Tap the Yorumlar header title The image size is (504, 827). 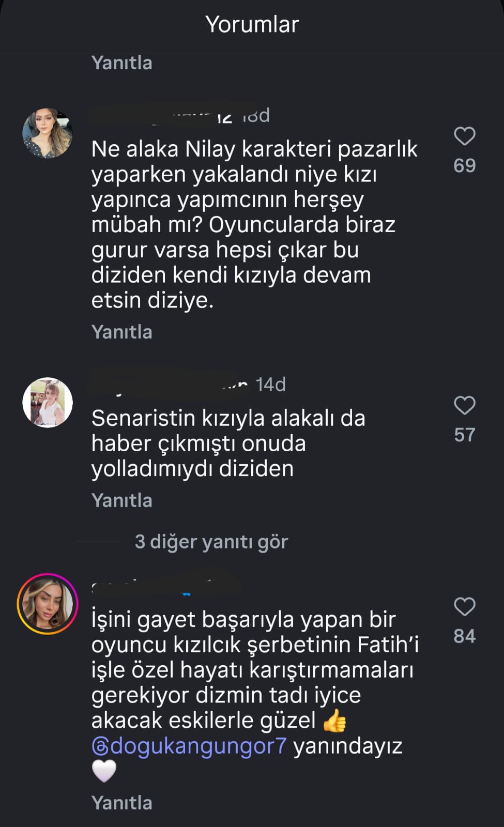pyautogui.click(x=252, y=24)
